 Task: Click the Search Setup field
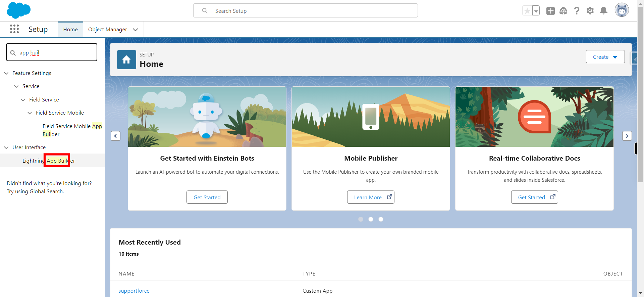(x=306, y=11)
